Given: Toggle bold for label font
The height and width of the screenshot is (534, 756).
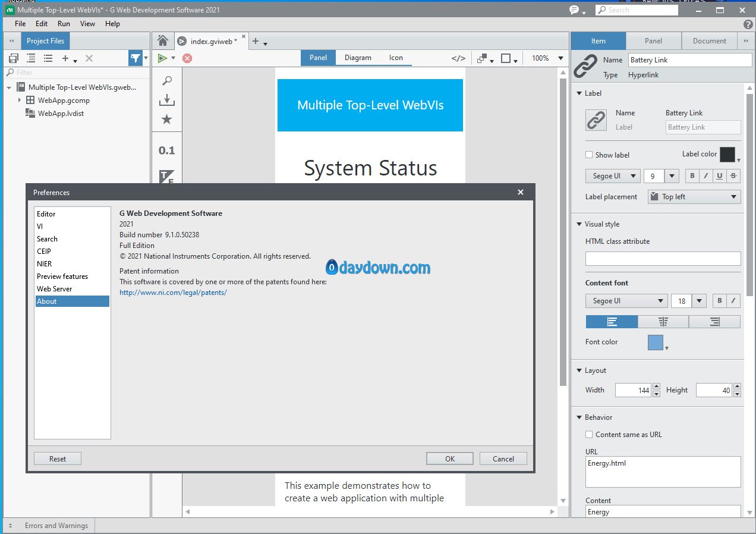Looking at the screenshot, I should click(x=692, y=176).
